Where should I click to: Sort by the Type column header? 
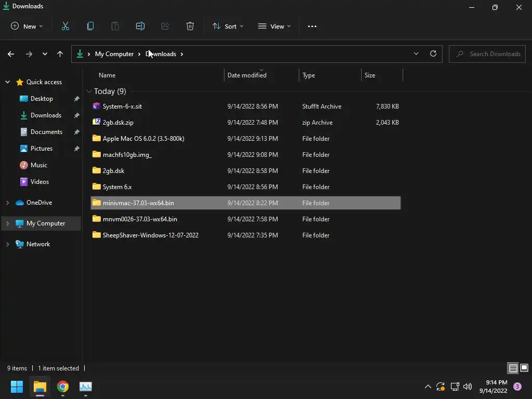[x=309, y=75]
